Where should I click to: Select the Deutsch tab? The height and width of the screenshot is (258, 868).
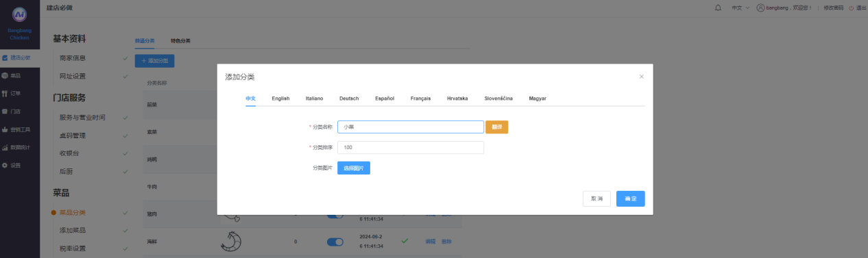(x=349, y=99)
